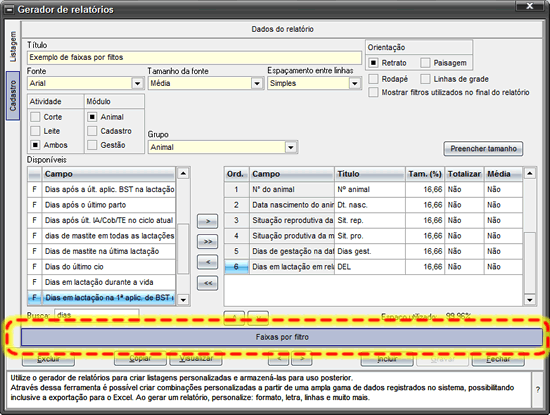Select the Ambos activity option
Image resolution: width=550 pixels, height=415 pixels.
35,145
